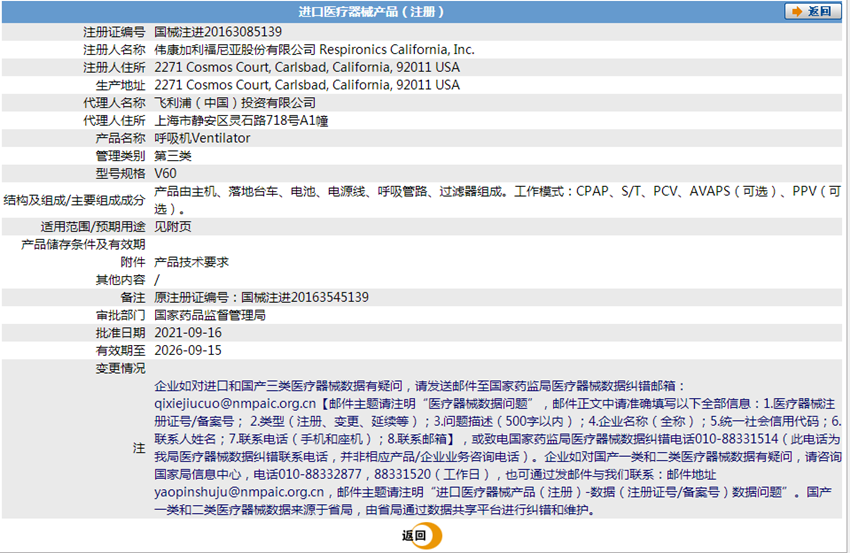This screenshot has height=553, width=850.
Task: Click email qixiejiucuo@nmpaic.org.cn in the note
Action: [235, 404]
